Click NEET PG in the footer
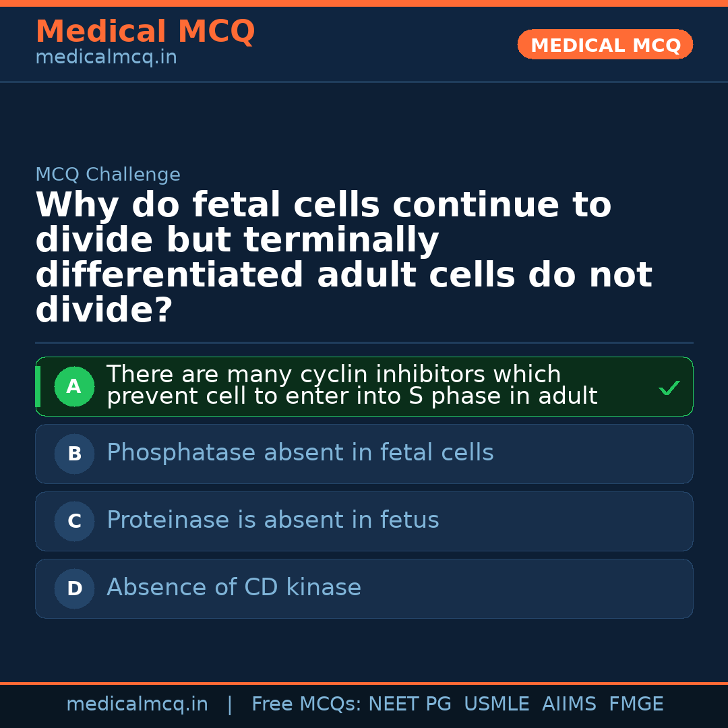The height and width of the screenshot is (728, 728). pos(410,704)
